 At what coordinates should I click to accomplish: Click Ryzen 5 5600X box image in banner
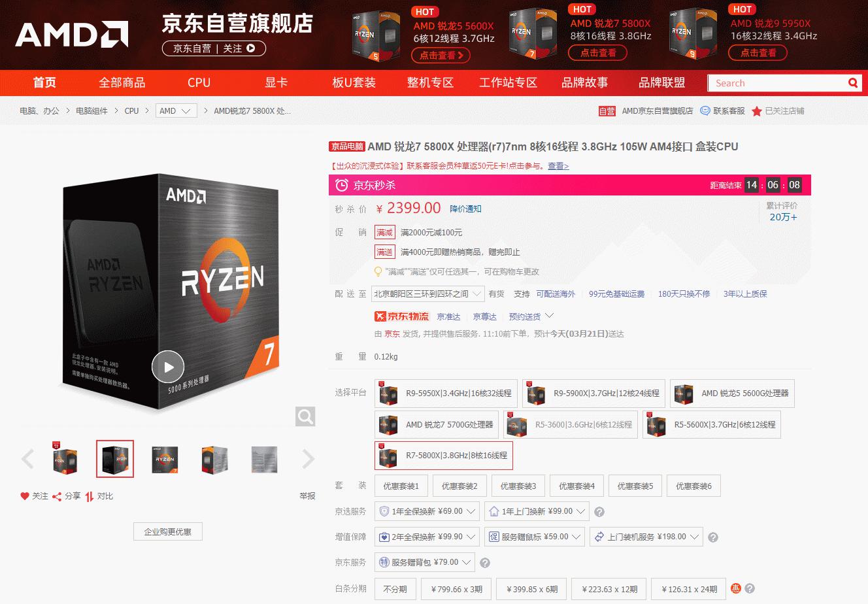coord(376,36)
